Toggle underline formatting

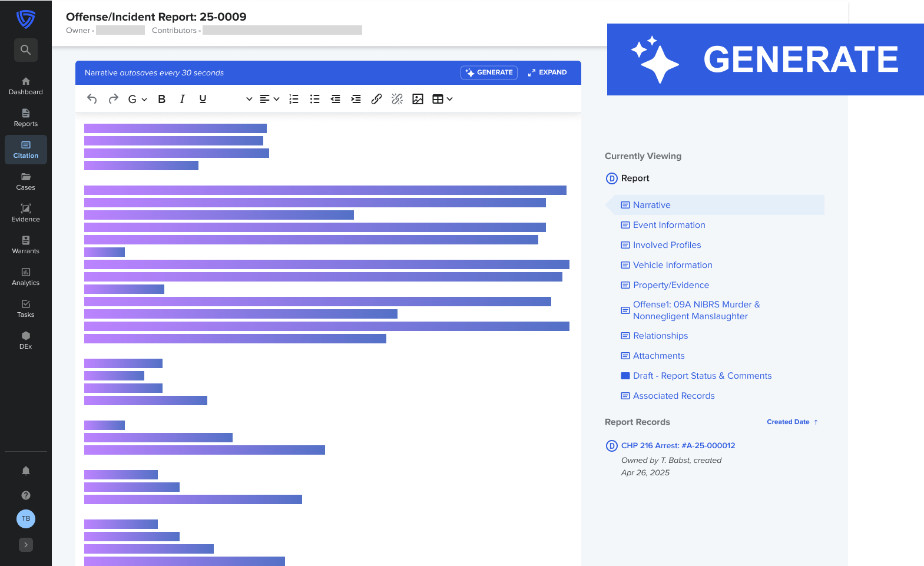(x=203, y=99)
